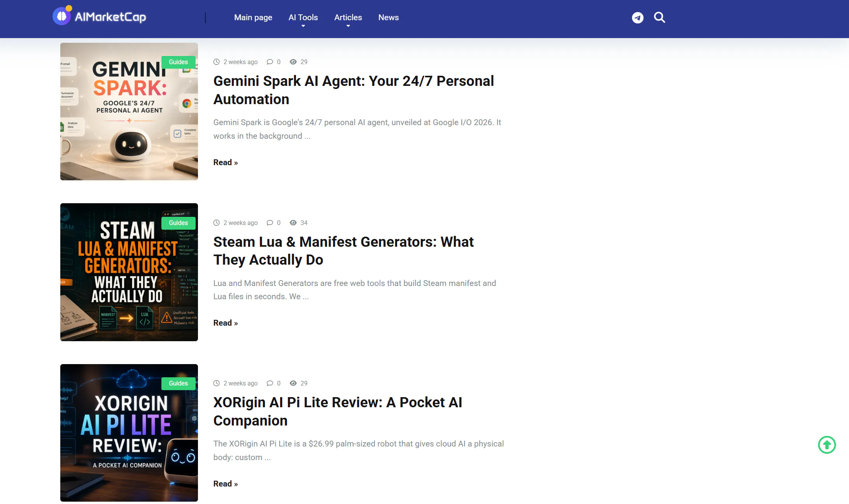
Task: Click the views eye icon on Gemini Spark post
Action: click(x=293, y=62)
